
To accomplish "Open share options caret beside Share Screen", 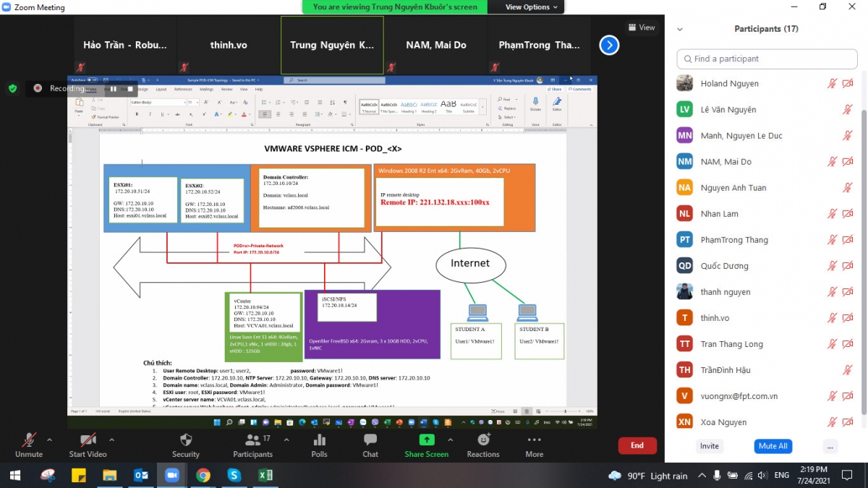I will [450, 440].
